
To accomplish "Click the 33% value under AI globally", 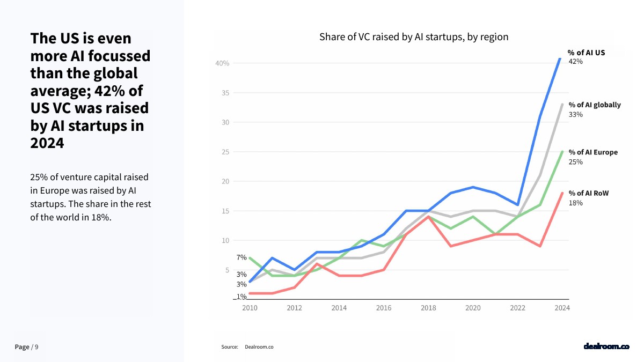I will 575,114.
